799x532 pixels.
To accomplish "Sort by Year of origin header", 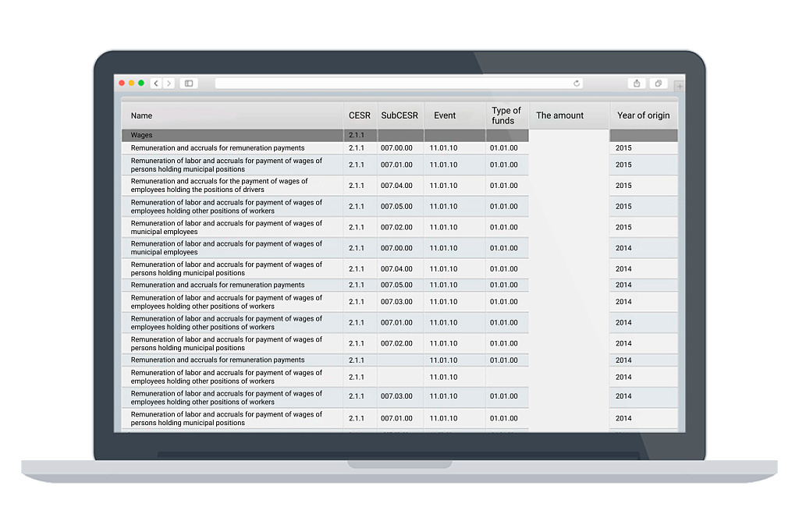I will pyautogui.click(x=643, y=115).
